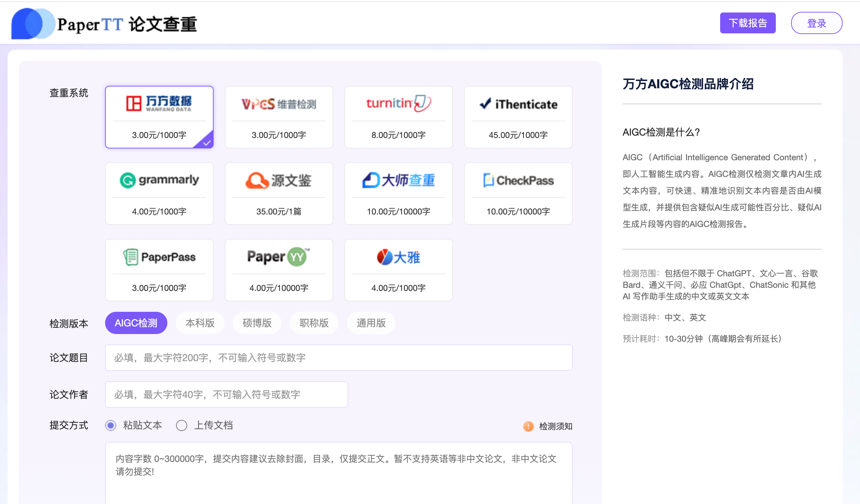
Task: Select the 源文鉴 system card
Action: [x=279, y=194]
